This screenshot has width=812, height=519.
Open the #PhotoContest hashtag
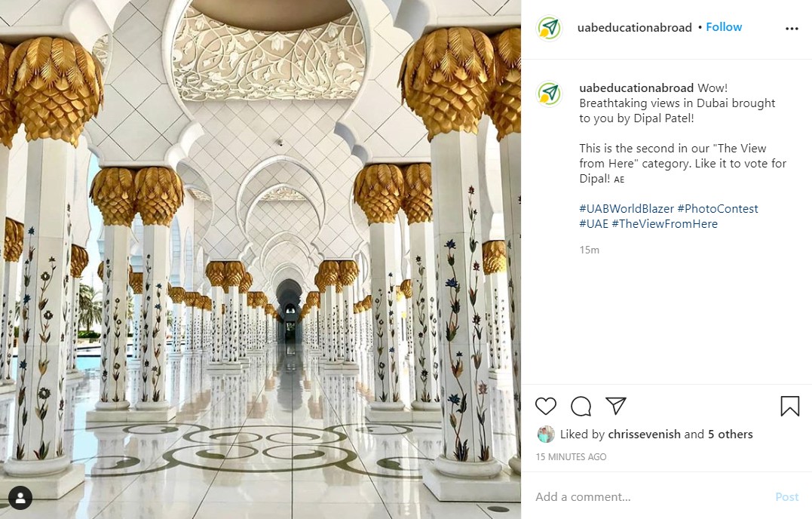click(x=718, y=209)
